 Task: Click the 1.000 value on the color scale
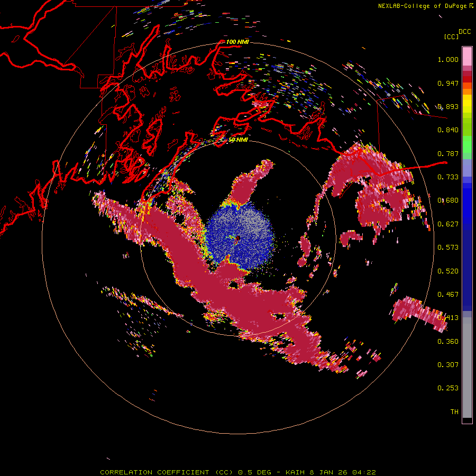pyautogui.click(x=448, y=59)
